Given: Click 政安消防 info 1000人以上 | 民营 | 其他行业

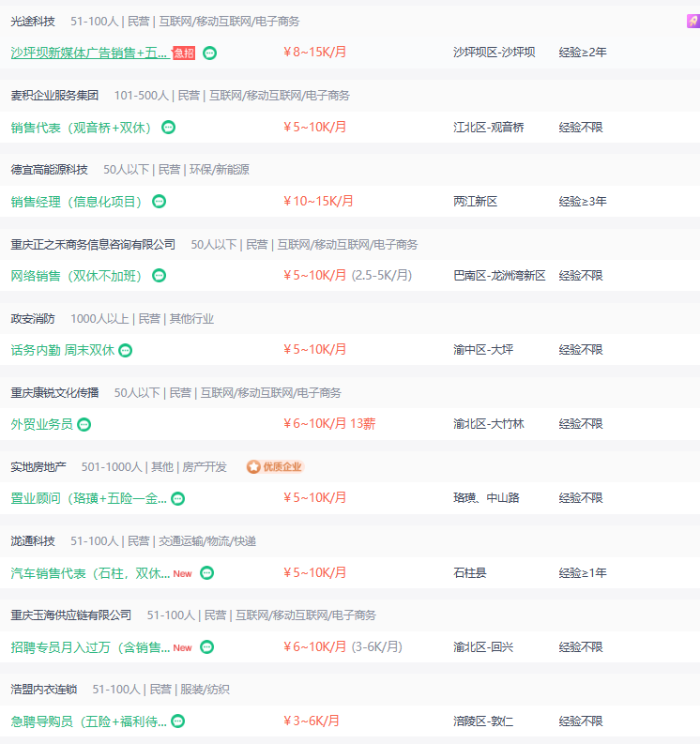Looking at the screenshot, I should pos(143,318).
